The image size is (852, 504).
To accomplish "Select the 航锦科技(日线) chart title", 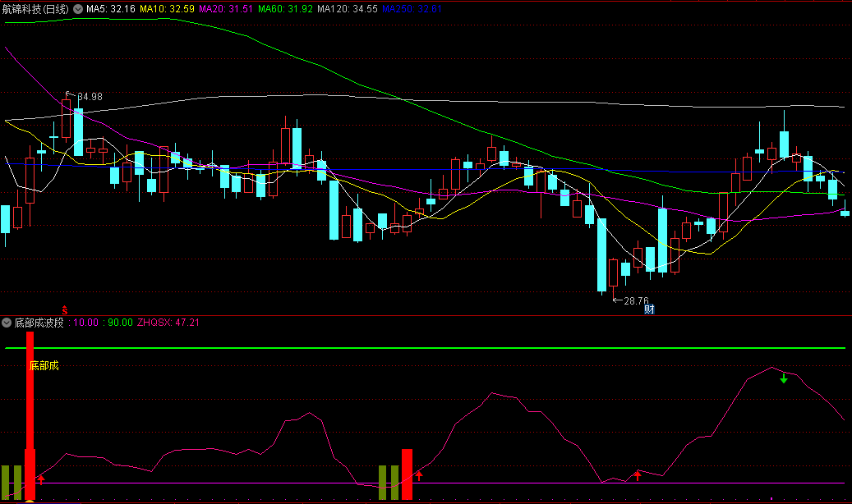I will [x=36, y=9].
